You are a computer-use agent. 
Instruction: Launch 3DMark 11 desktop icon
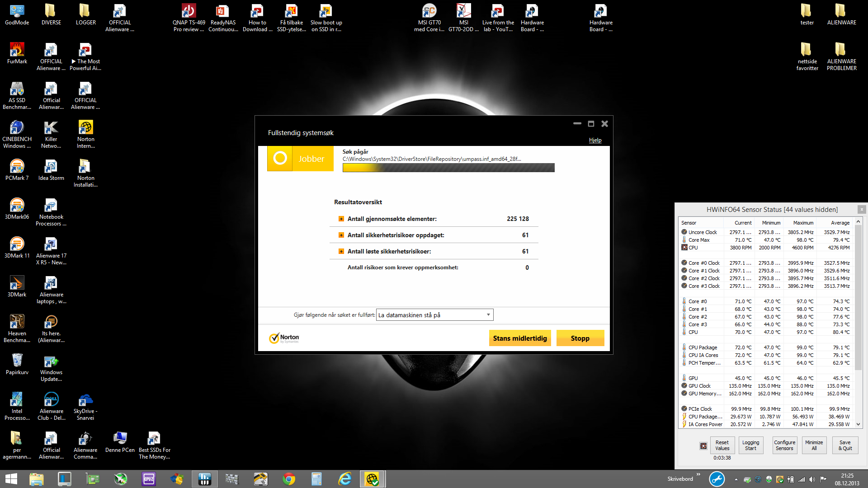(17, 248)
